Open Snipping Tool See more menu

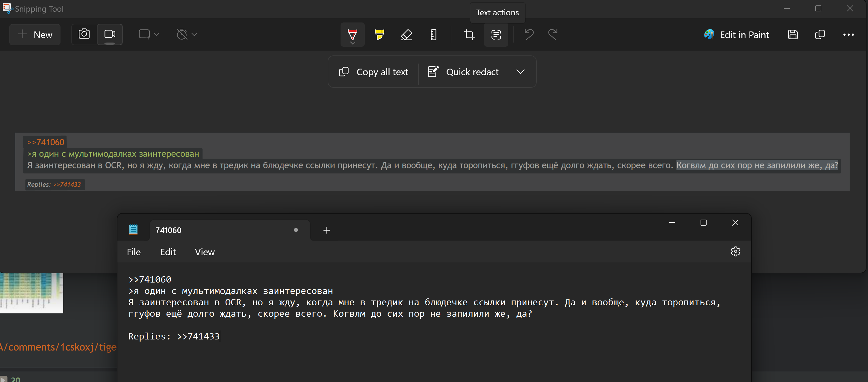pos(848,34)
